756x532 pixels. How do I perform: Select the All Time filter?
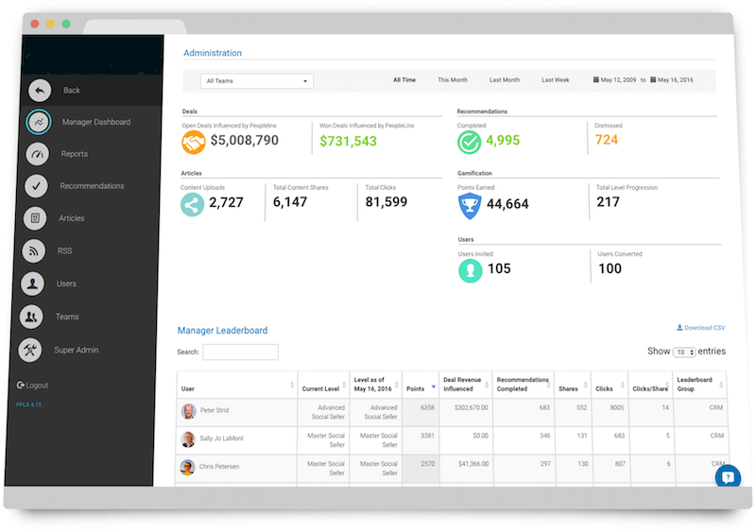tap(404, 80)
